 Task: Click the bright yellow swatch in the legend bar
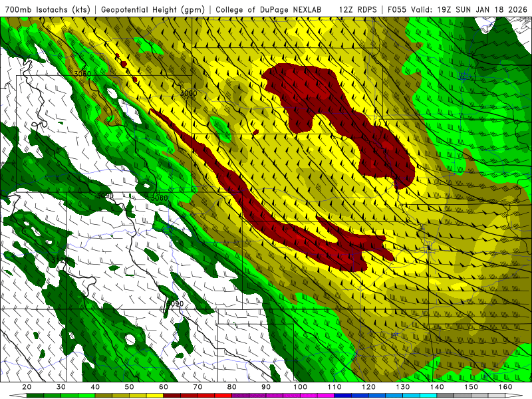(x=155, y=396)
